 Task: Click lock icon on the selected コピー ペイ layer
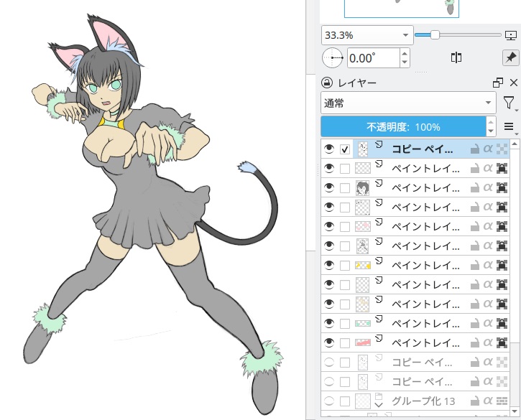(474, 149)
